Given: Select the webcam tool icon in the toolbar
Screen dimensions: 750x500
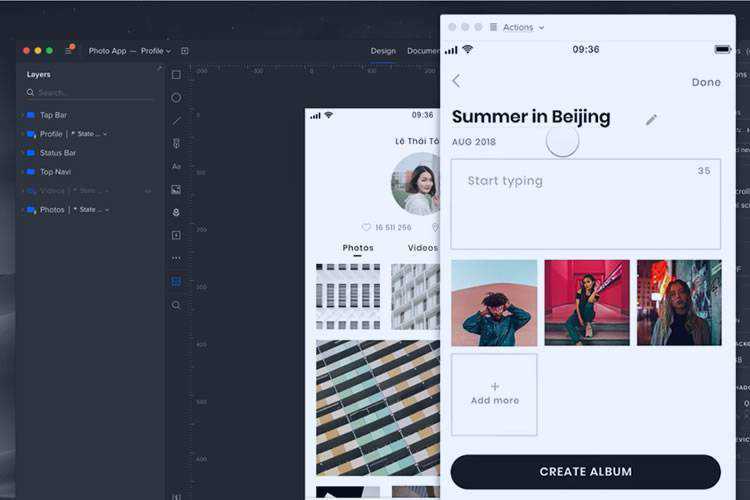Looking at the screenshot, I should pos(176,212).
